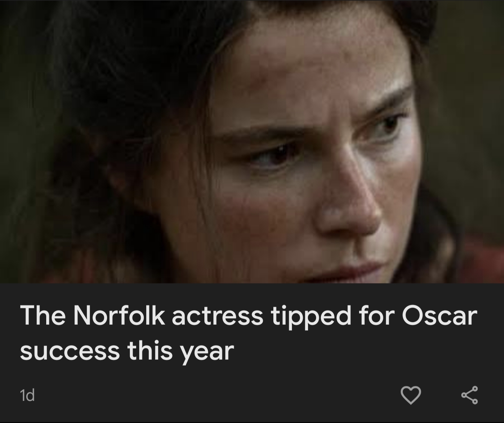Toggle the like heart on this card
The image size is (504, 423).
(x=411, y=396)
